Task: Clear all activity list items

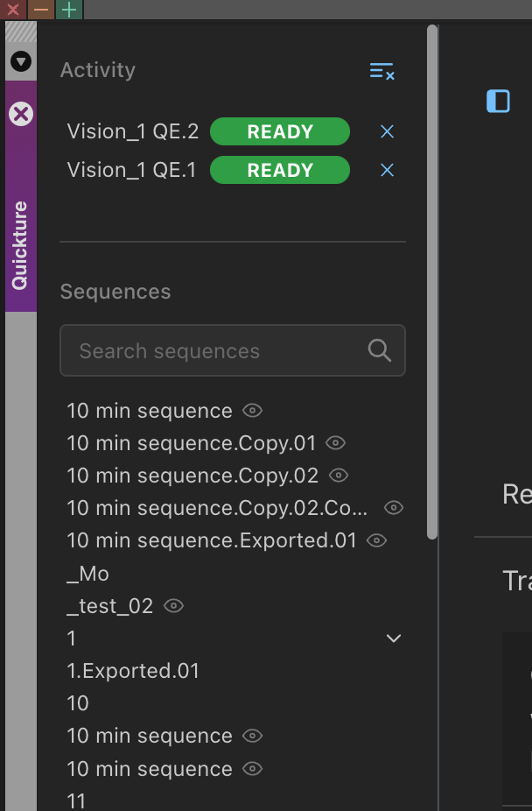Action: [382, 71]
